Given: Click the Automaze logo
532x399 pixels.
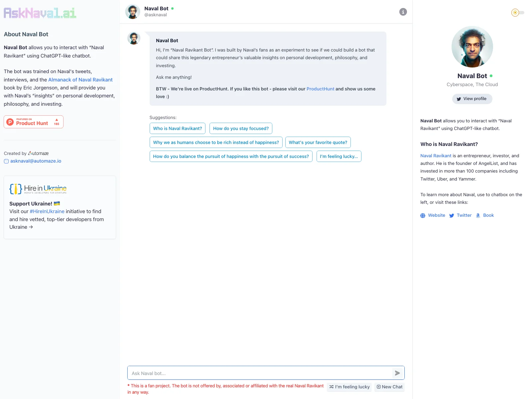Looking at the screenshot, I should click(x=38, y=153).
